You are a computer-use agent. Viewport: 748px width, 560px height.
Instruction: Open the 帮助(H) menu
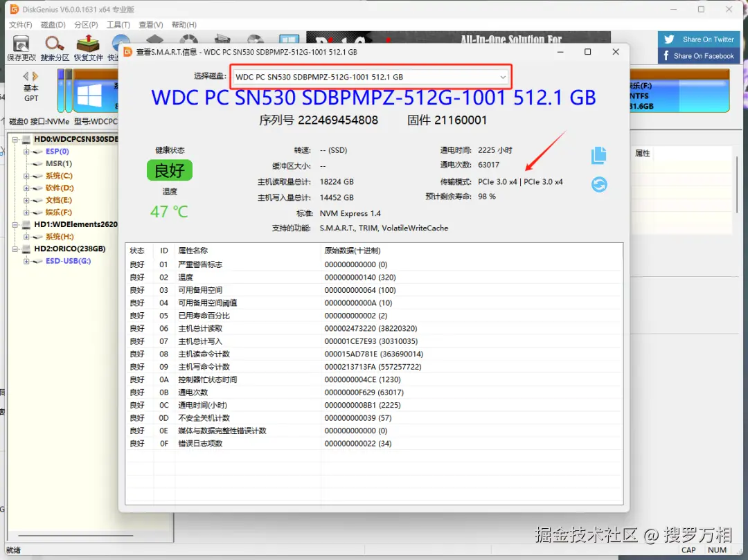point(184,25)
